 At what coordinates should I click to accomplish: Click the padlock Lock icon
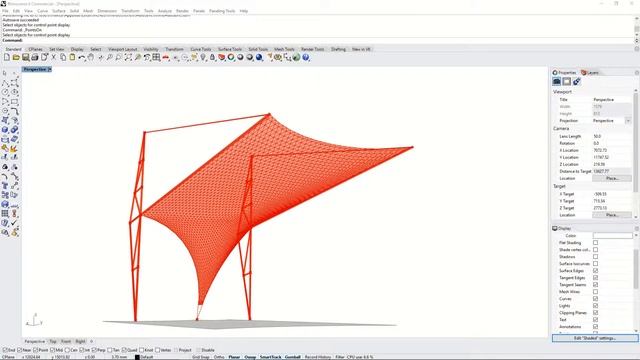[x=212, y=58]
